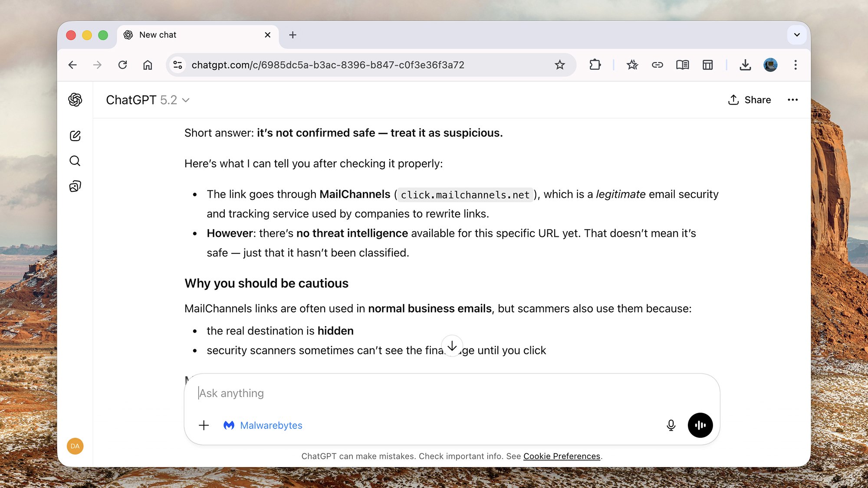868x488 pixels.
Task: Open the DA user profile avatar
Action: pyautogui.click(x=75, y=446)
